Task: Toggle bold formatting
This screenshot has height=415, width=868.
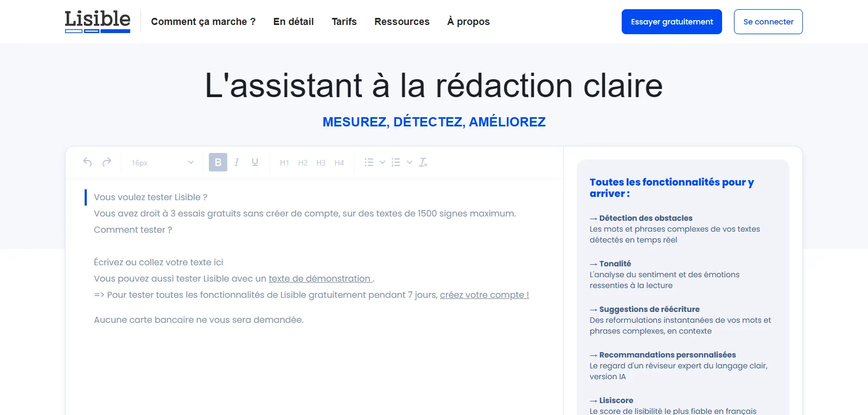Action: pos(218,162)
